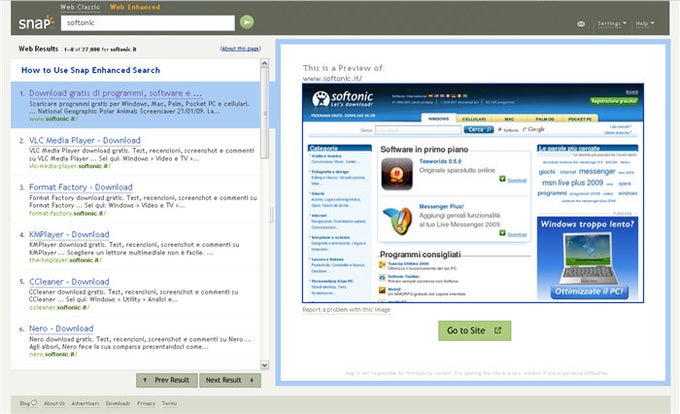Open Nero - Download result

pos(61,329)
